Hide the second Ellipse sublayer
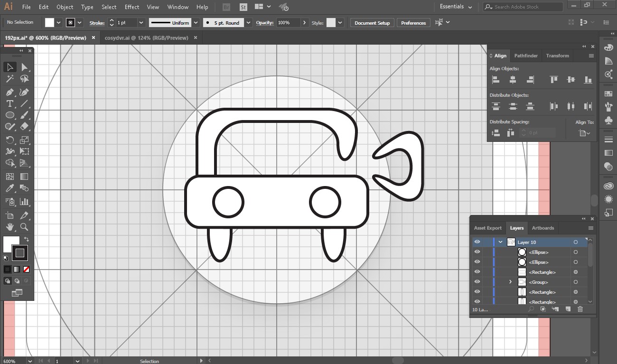 [477, 262]
